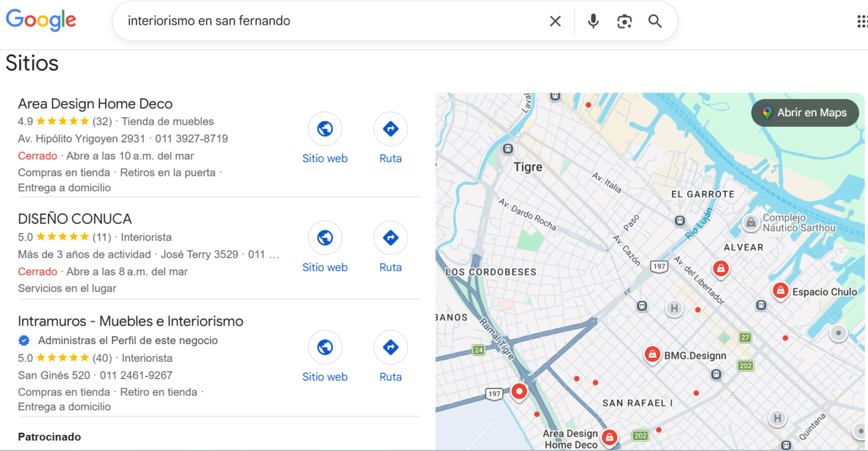Click the magnifying glass to search
Image resolution: width=868 pixels, height=451 pixels.
[655, 21]
